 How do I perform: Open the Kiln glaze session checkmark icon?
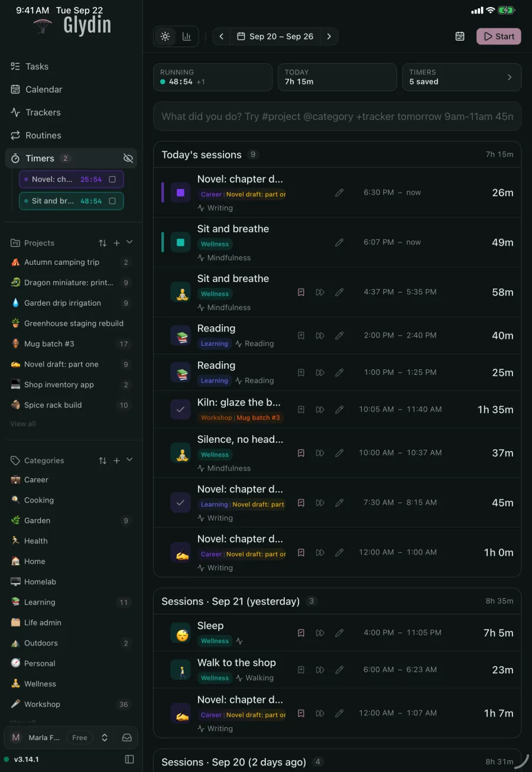coord(180,409)
